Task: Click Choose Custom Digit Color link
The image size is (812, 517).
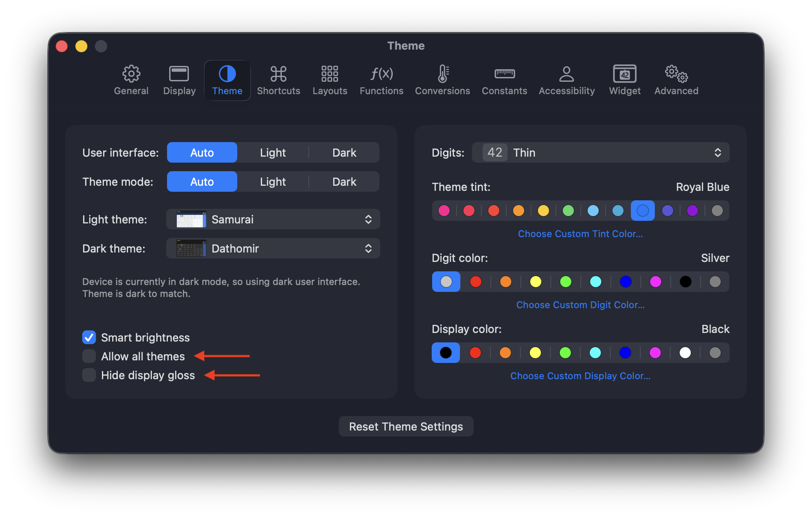Action: 580,305
